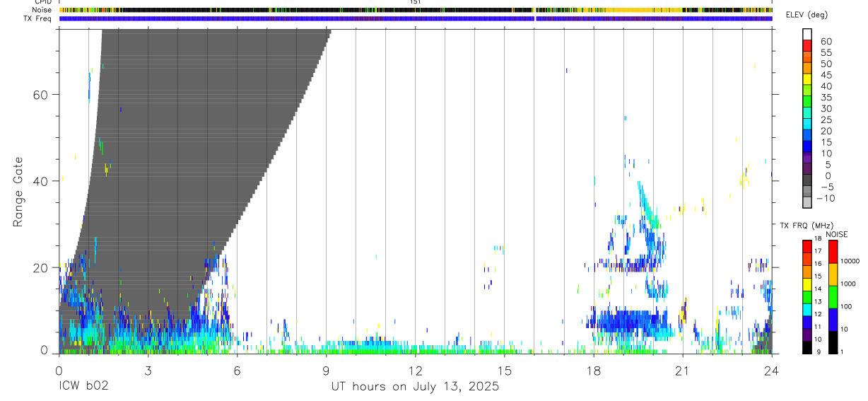Click the Range Gate y-axis title

pos(20,192)
